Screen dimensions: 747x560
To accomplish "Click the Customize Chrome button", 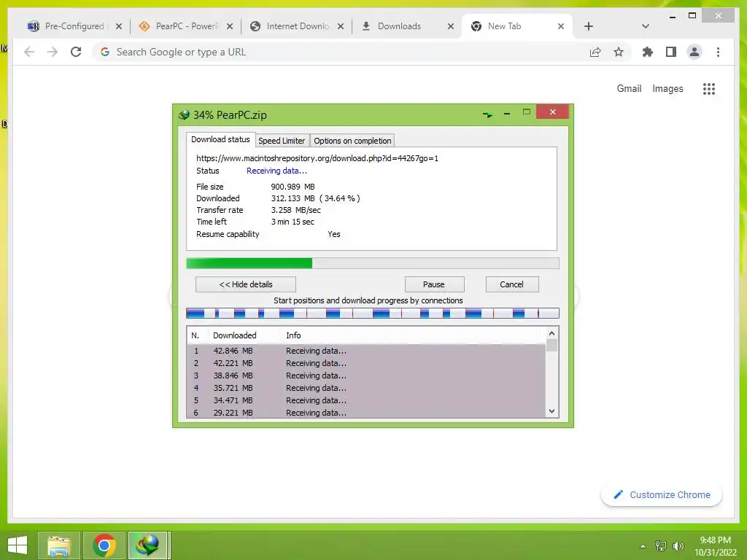I will pos(662,495).
